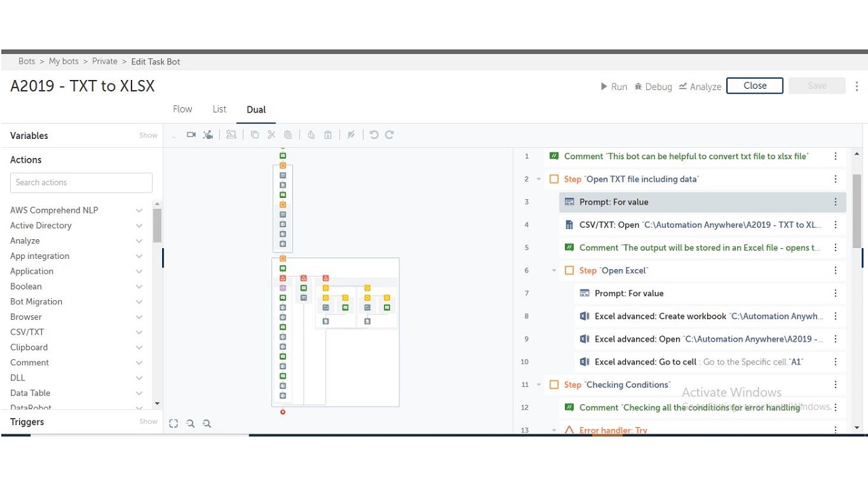Click the paste from shared clipboard icon

coord(328,135)
